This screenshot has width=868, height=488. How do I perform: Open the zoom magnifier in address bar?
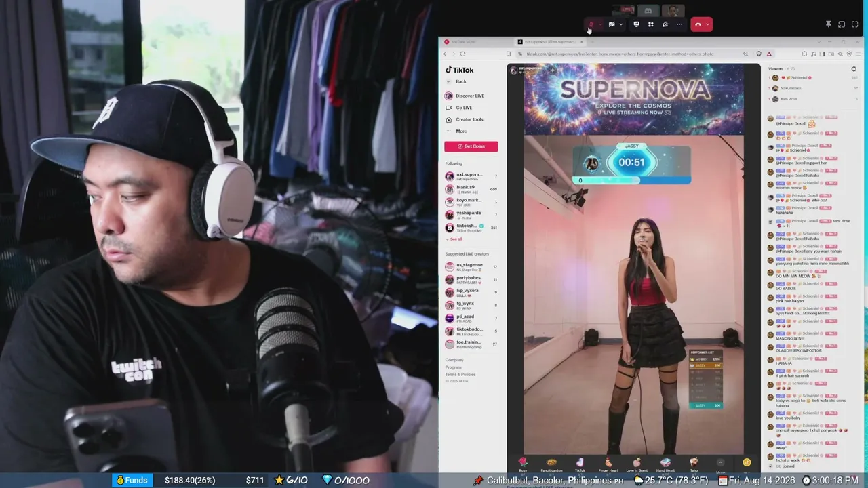pos(745,54)
